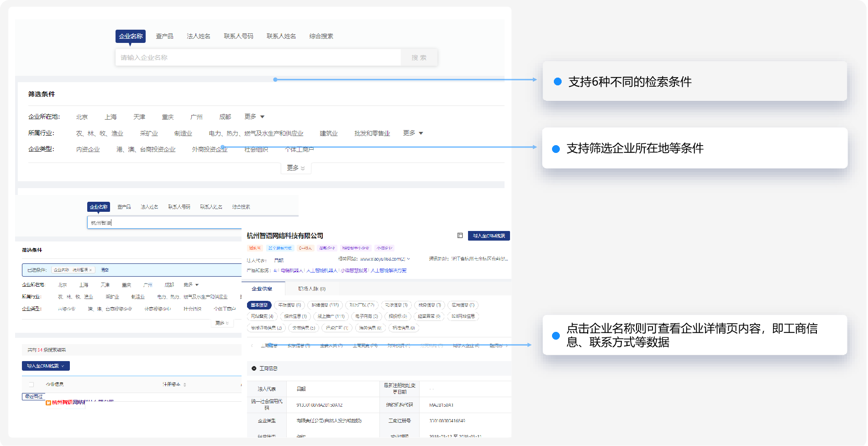Select the 招聘信息 category pill
The width and height of the screenshot is (868, 446).
click(325, 305)
